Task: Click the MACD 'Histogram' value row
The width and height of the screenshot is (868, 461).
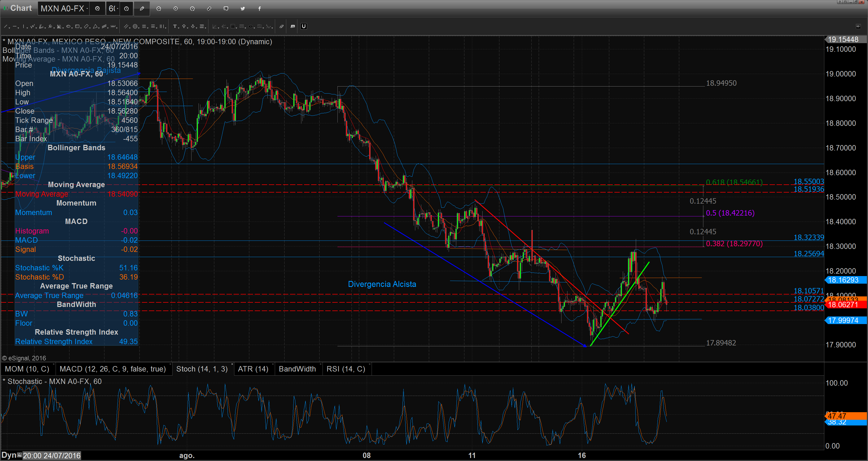Action: coord(76,231)
